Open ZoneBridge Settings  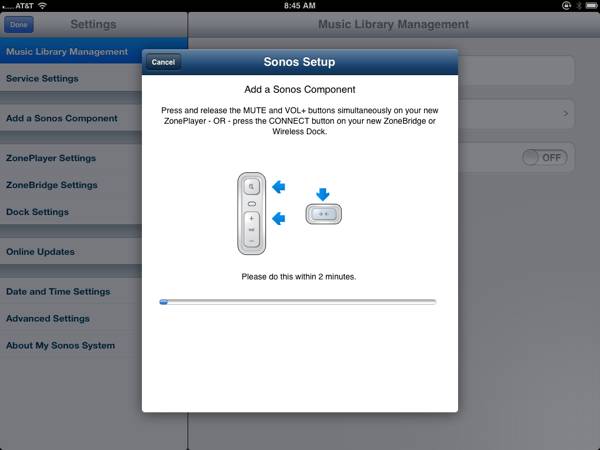[x=71, y=185]
